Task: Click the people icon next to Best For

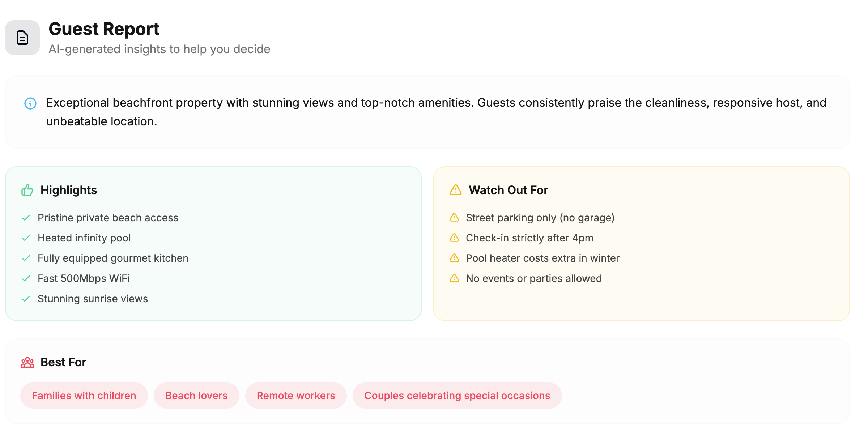Action: [x=27, y=362]
